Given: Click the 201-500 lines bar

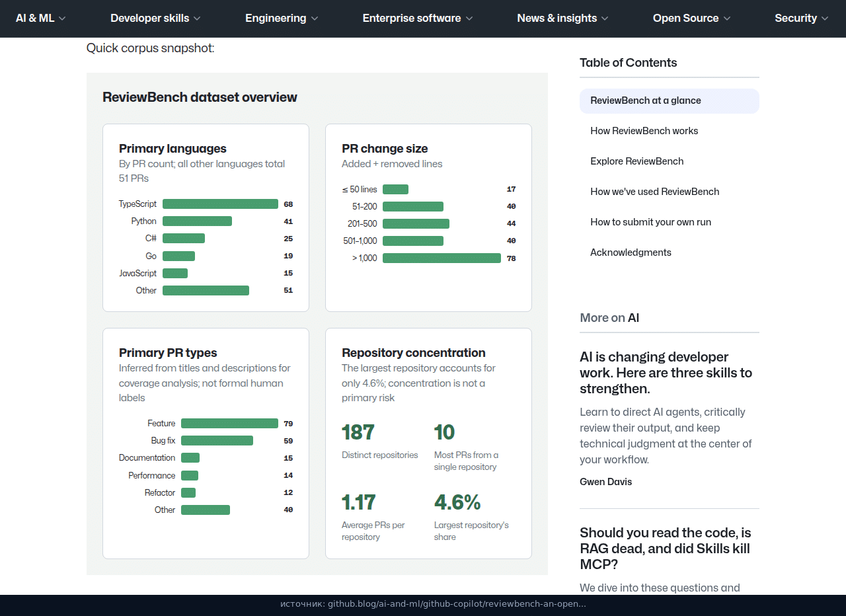Looking at the screenshot, I should tap(416, 223).
